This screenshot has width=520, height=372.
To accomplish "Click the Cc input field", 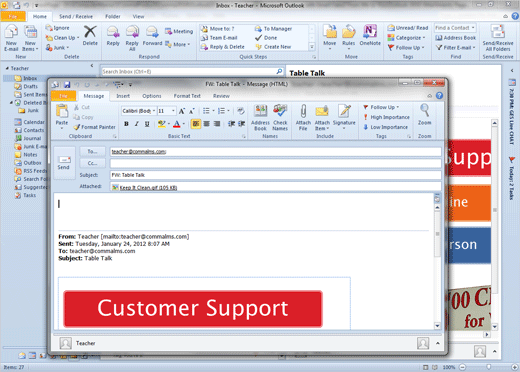I will (x=275, y=163).
